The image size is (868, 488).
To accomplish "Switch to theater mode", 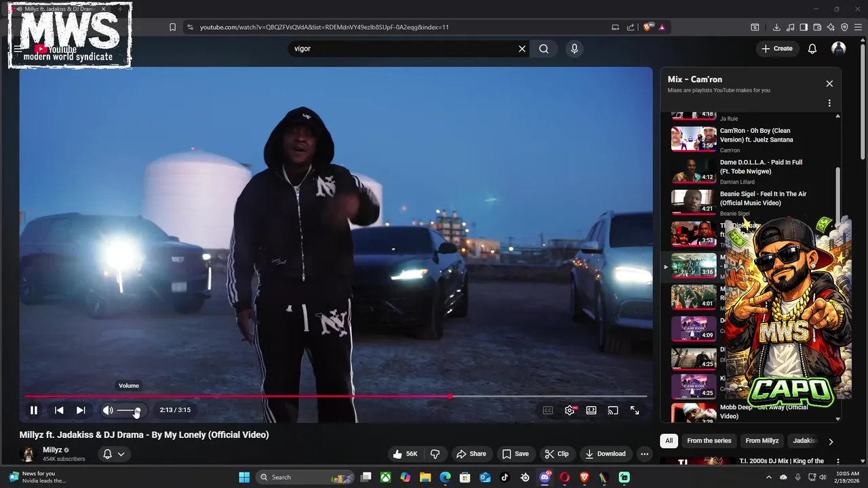I will tap(591, 410).
